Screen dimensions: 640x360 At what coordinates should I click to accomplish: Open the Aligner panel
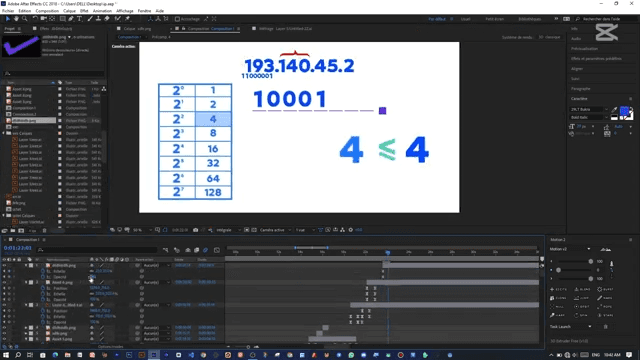(577, 69)
